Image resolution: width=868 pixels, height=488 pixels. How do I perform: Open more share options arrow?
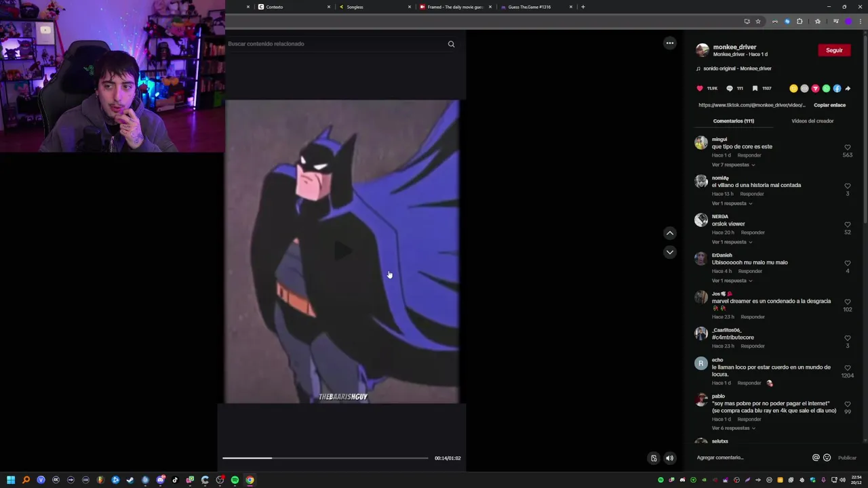click(848, 88)
